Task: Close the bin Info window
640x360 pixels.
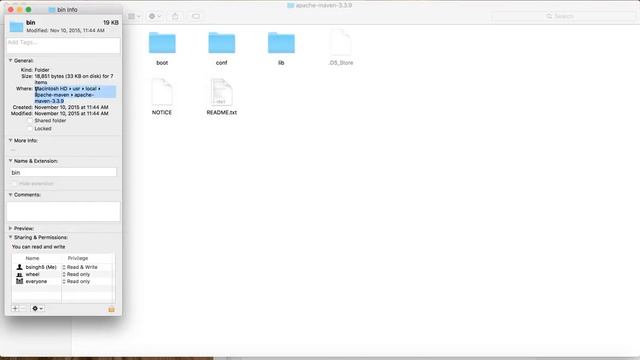Action: [11, 9]
